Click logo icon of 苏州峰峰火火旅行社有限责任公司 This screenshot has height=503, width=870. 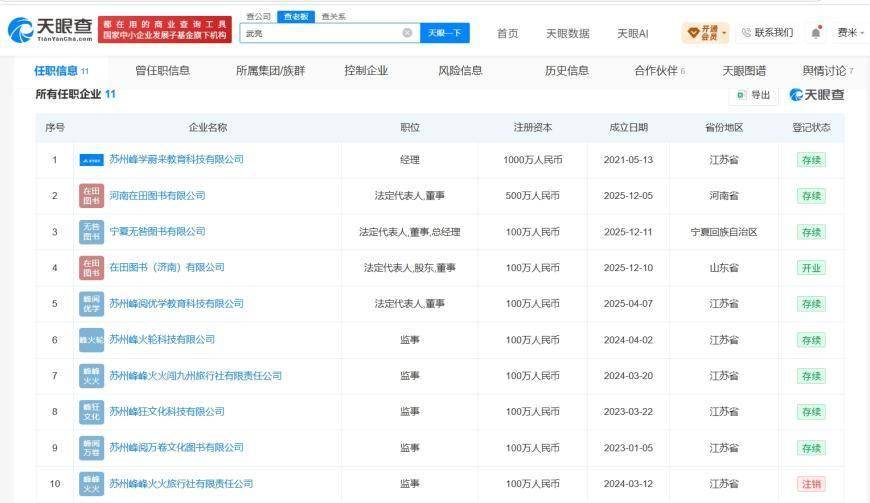(x=92, y=484)
